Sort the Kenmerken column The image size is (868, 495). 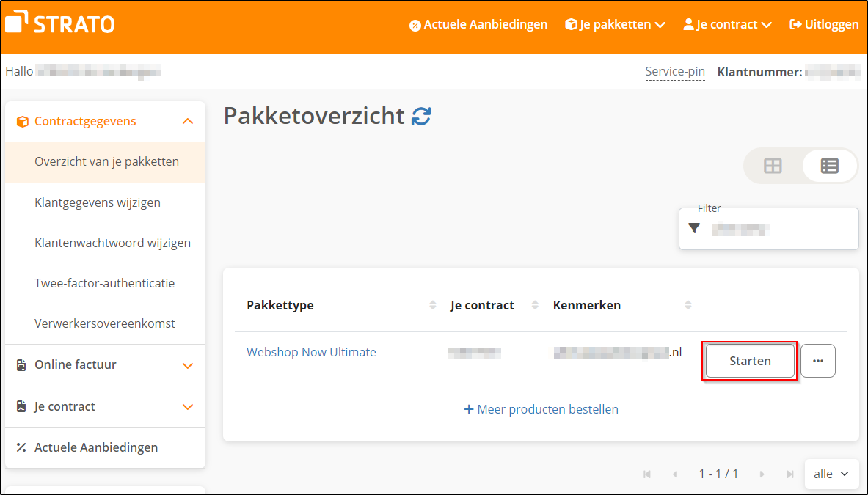tap(688, 305)
